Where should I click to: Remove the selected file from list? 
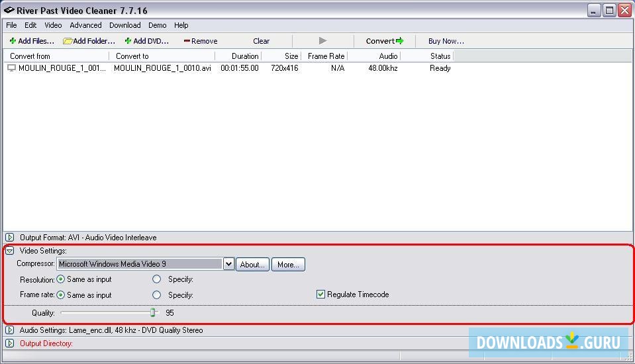point(201,41)
